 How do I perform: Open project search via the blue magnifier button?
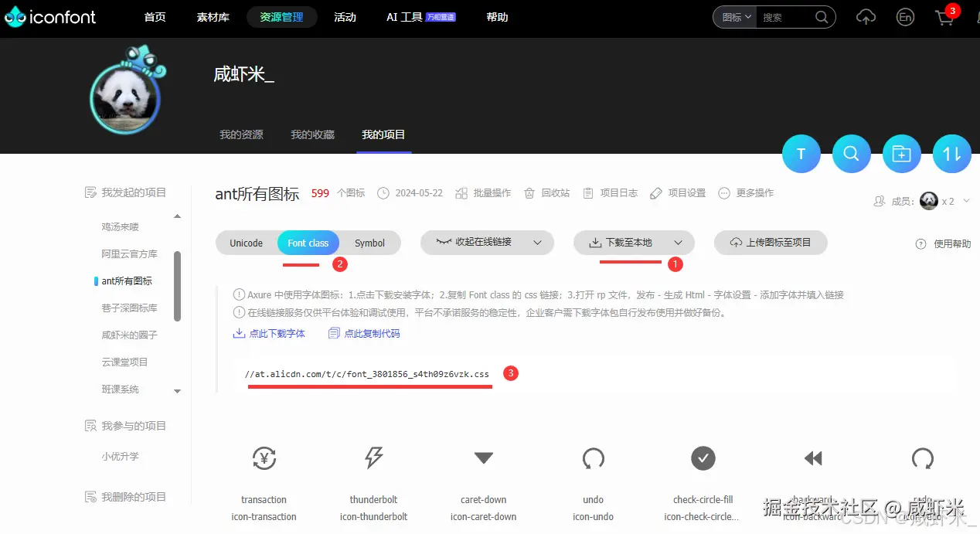[x=851, y=154]
